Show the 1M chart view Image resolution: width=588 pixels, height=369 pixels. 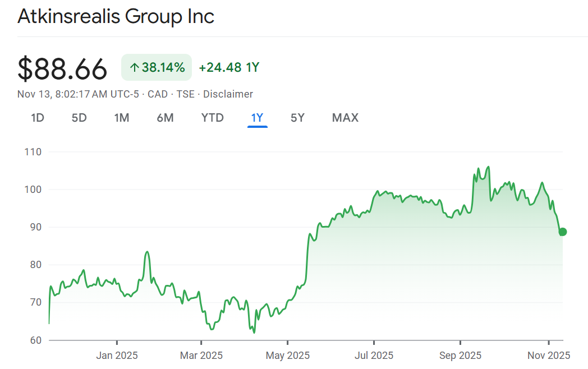click(x=122, y=118)
